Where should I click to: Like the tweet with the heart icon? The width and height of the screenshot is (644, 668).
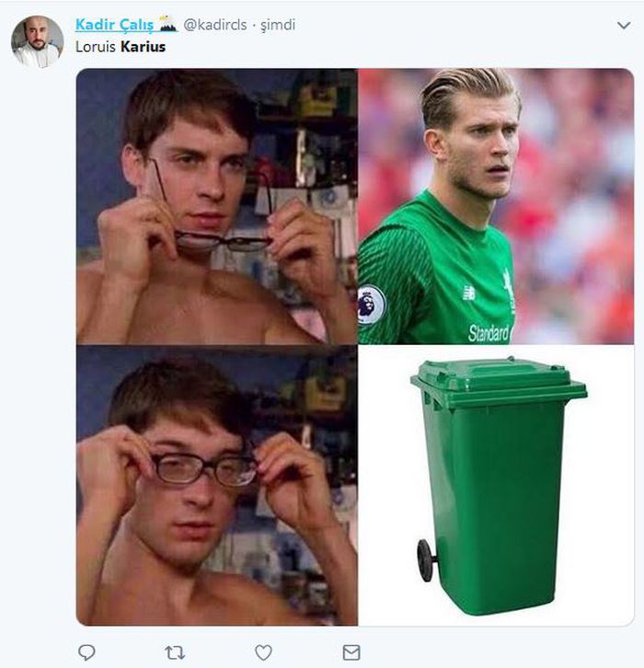(263, 652)
